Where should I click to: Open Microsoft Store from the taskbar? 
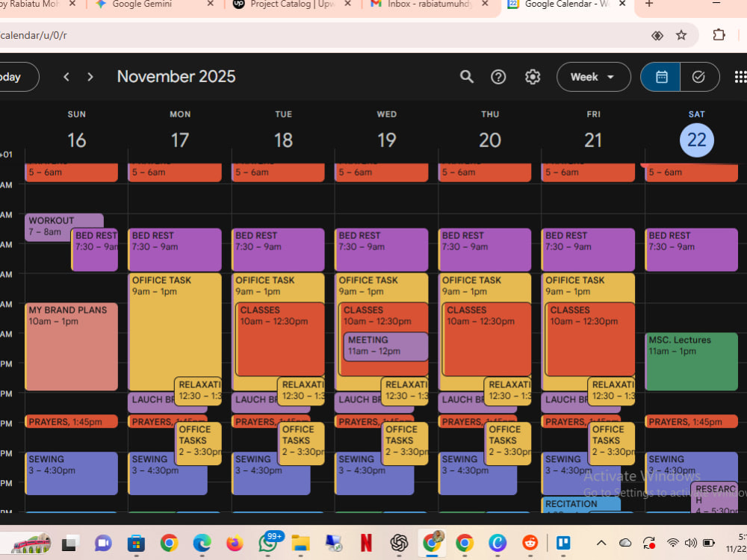[x=136, y=542]
